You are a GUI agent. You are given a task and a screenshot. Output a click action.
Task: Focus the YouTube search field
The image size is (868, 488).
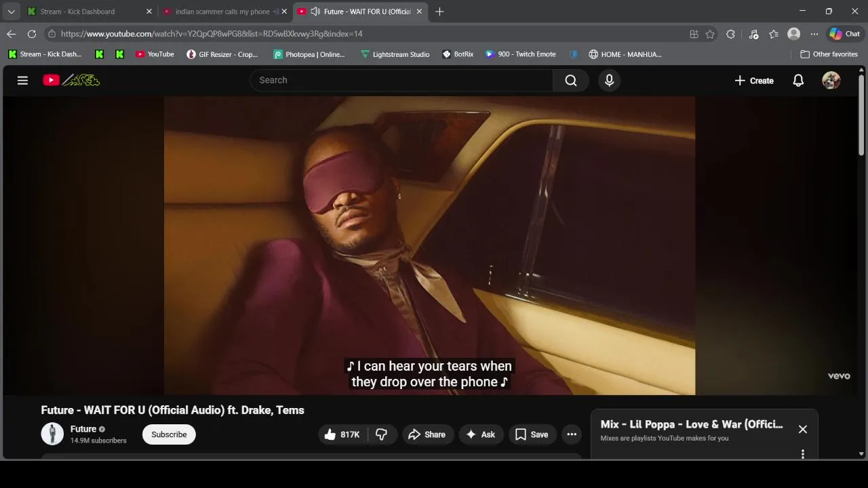[x=401, y=80]
